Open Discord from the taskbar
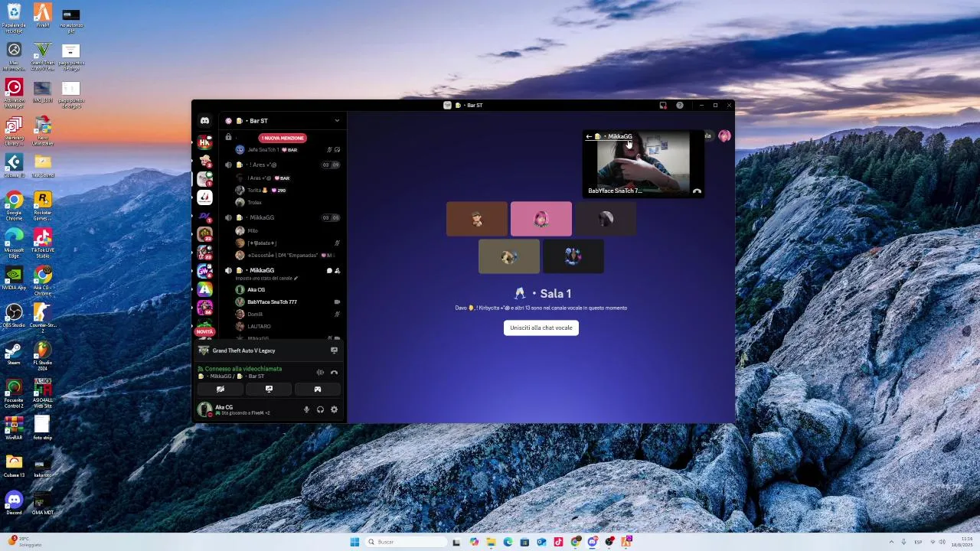This screenshot has width=980, height=551. pos(593,542)
